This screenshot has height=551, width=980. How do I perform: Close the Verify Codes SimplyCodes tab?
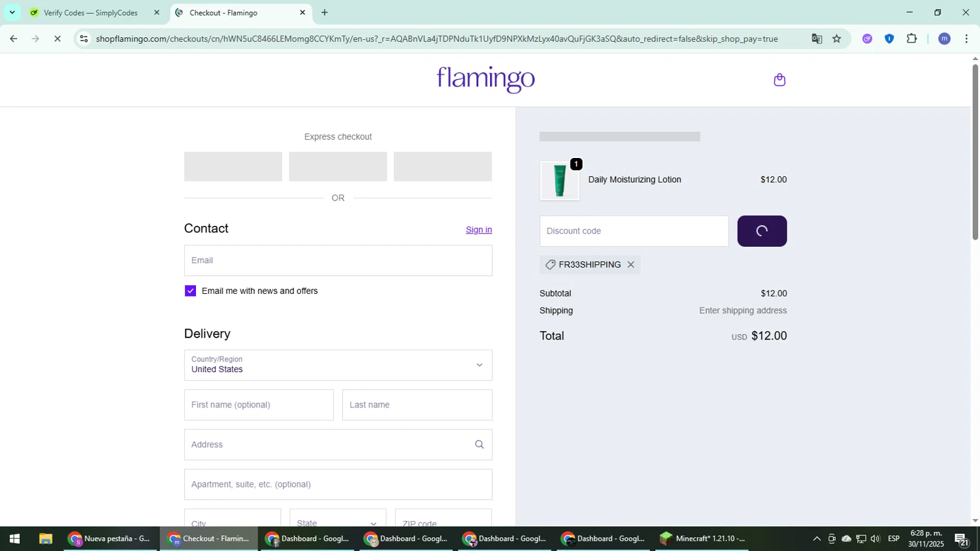pyautogui.click(x=156, y=12)
